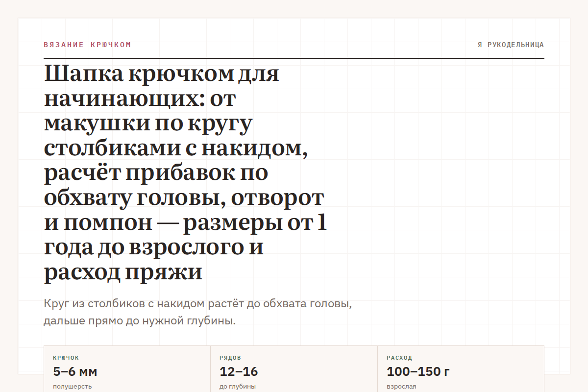Click the 5–6 мм hook size value
The height and width of the screenshot is (392, 588).
pyautogui.click(x=75, y=371)
